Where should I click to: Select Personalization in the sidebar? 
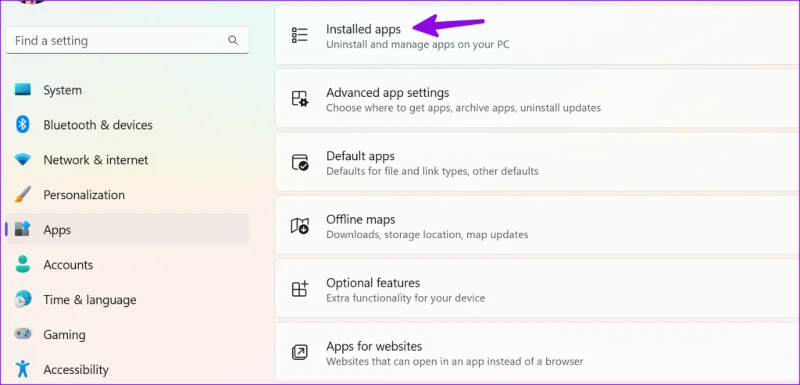click(x=128, y=195)
